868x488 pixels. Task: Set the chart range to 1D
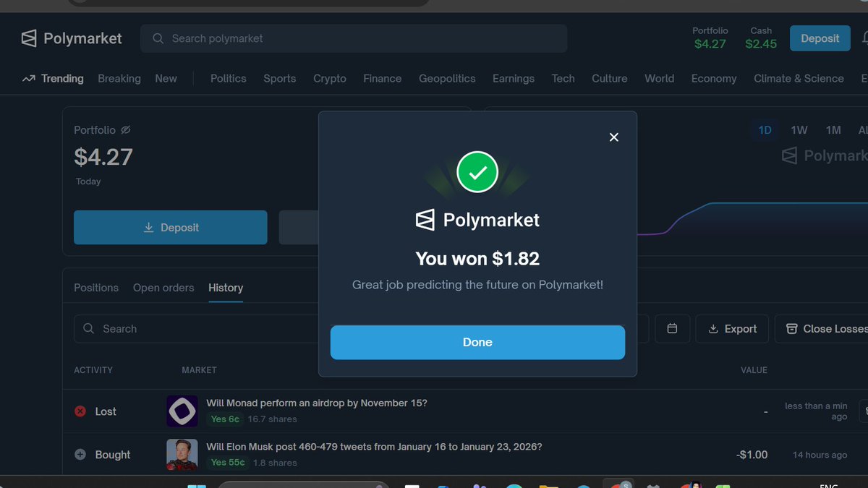pyautogui.click(x=765, y=130)
